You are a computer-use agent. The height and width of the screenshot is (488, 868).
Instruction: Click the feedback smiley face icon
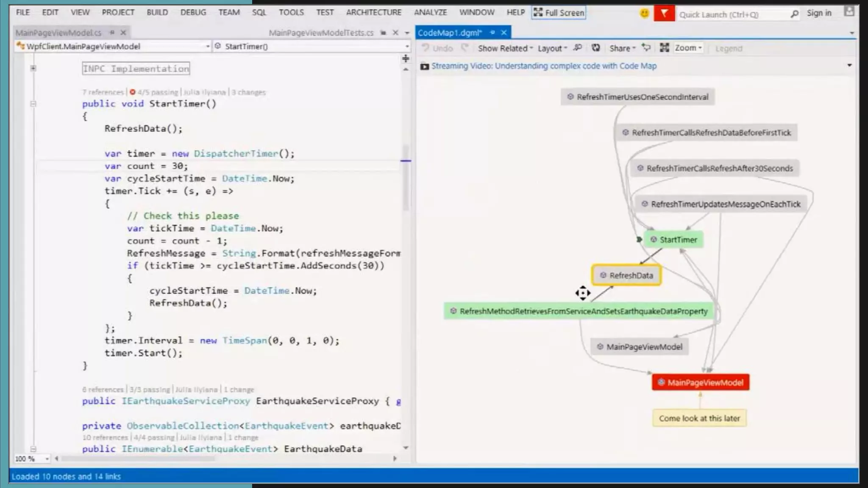644,14
